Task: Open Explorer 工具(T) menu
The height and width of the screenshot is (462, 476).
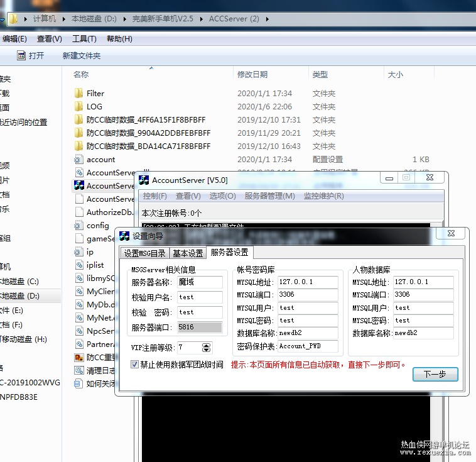Action: 84,39
